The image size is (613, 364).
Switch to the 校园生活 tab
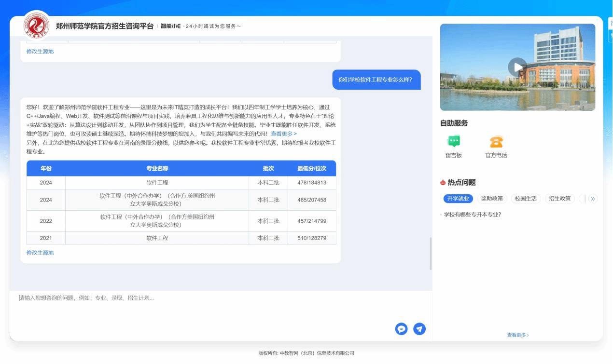point(526,199)
